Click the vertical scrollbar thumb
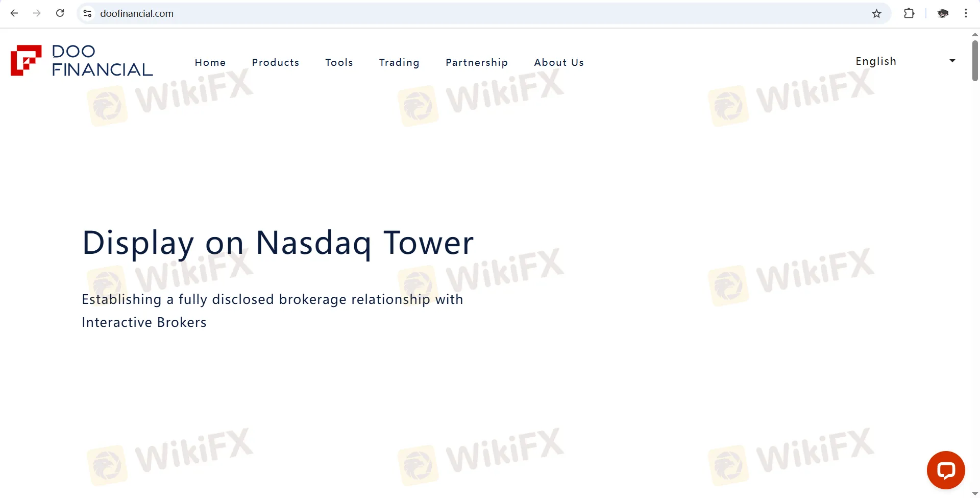The height and width of the screenshot is (498, 980). (974, 60)
